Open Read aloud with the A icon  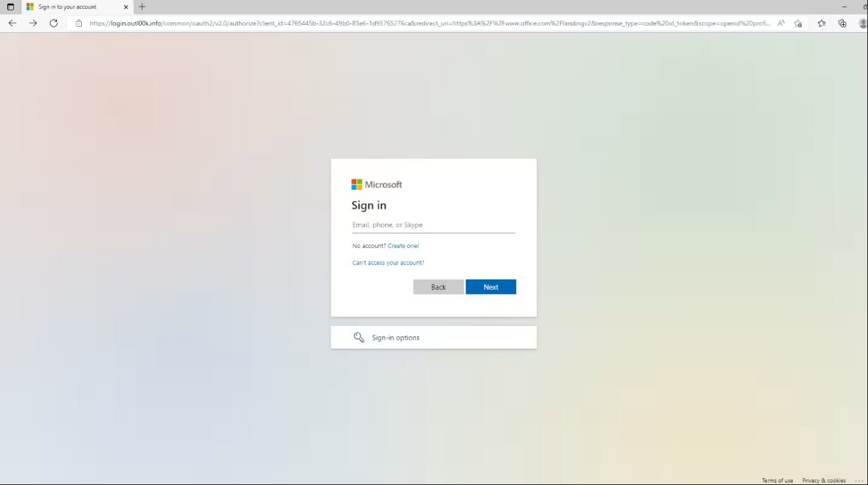(x=781, y=23)
